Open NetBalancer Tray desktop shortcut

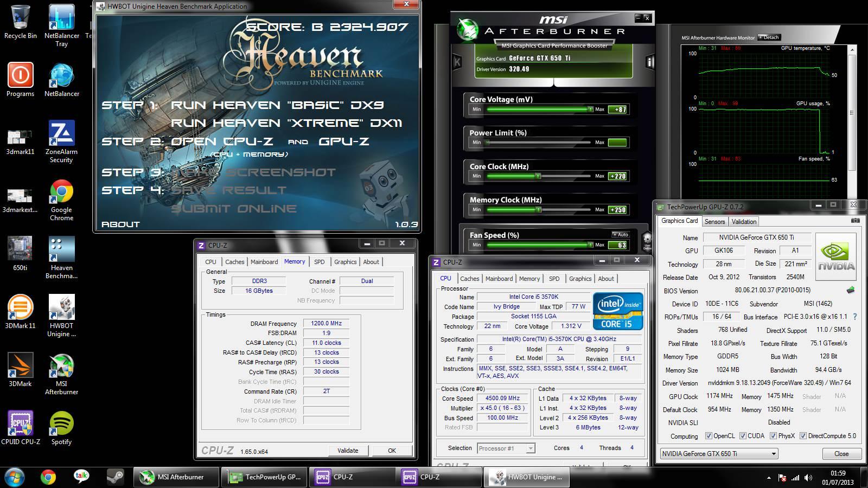61,25
